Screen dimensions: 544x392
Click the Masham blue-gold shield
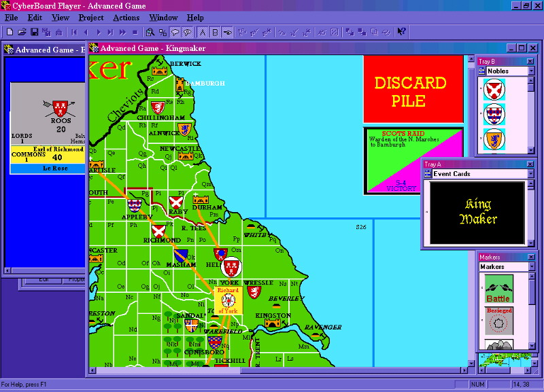181,256
